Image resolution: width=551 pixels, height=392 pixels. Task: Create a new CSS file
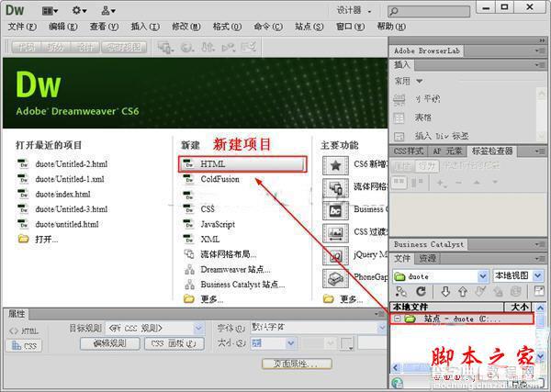208,209
